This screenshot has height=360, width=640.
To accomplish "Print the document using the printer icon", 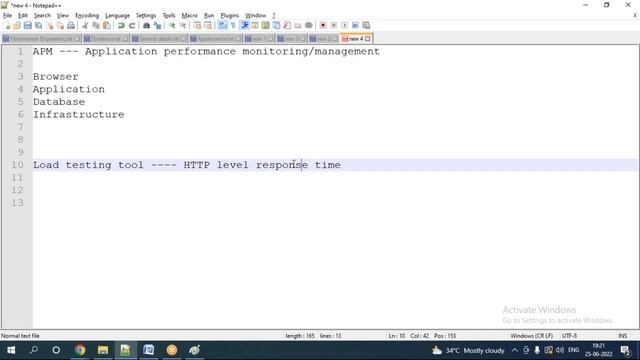I will coord(71,25).
